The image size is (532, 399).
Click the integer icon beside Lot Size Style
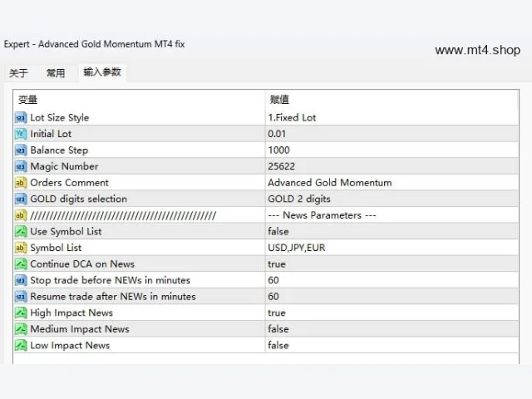click(x=20, y=118)
